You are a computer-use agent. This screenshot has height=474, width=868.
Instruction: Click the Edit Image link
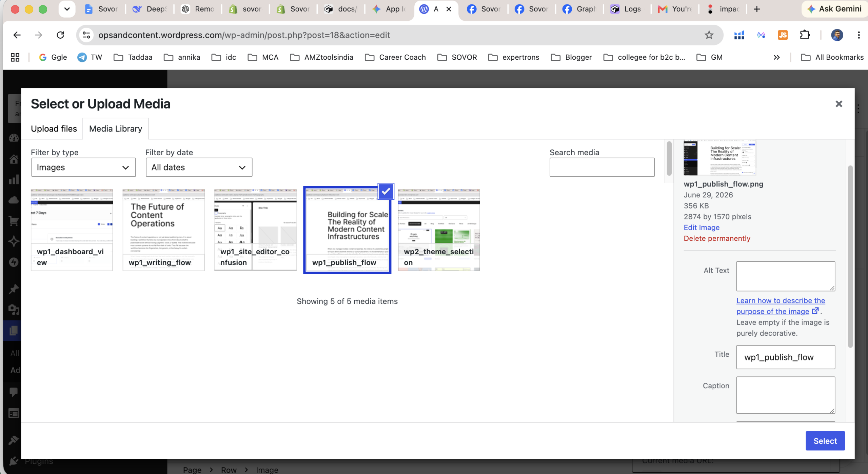coord(702,228)
